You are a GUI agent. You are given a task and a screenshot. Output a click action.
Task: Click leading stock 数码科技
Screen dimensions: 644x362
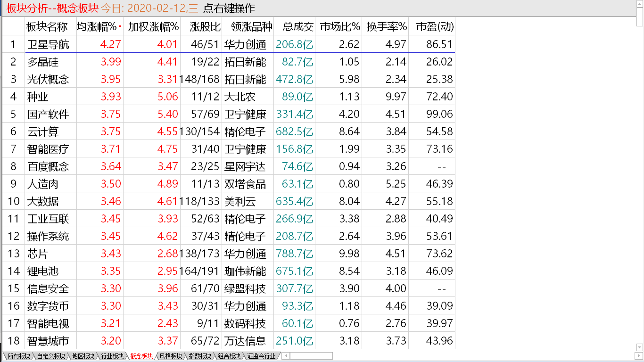245,323
